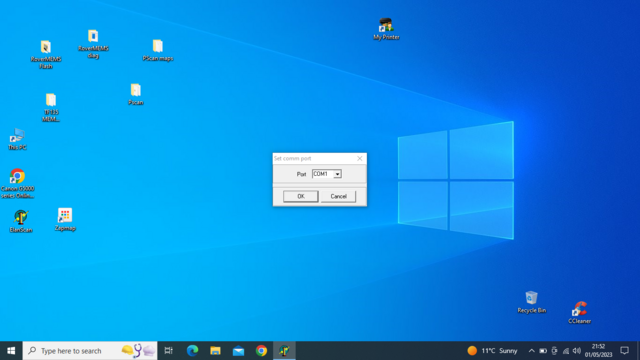This screenshot has height=360, width=640.
Task: Click the COM1 port field
Action: (323, 174)
